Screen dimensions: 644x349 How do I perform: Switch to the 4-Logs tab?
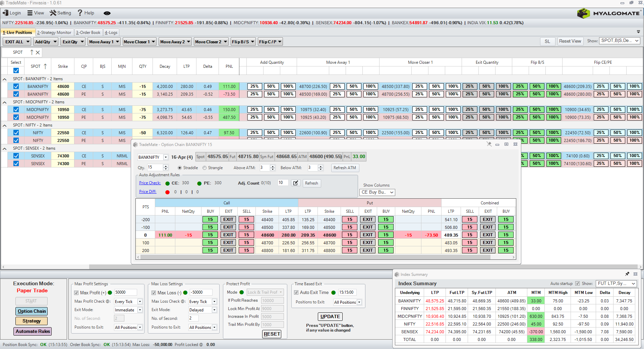click(111, 33)
